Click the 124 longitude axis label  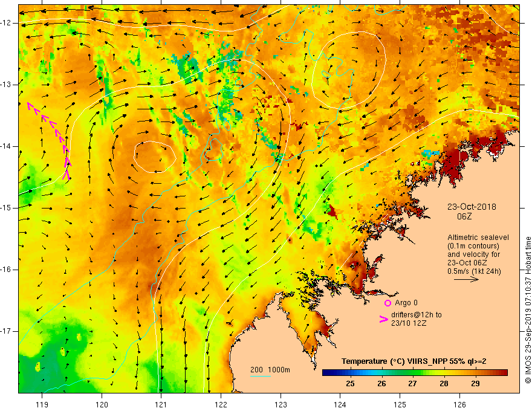point(340,404)
